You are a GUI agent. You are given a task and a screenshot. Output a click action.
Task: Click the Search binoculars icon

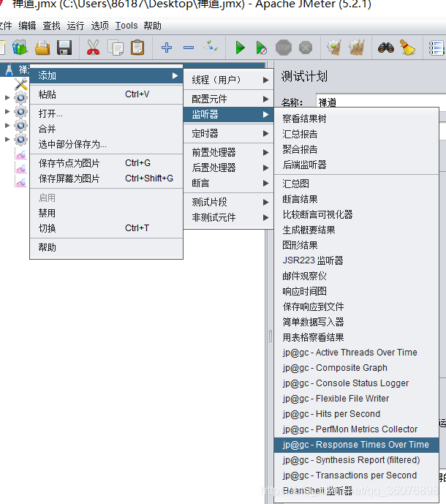386,48
